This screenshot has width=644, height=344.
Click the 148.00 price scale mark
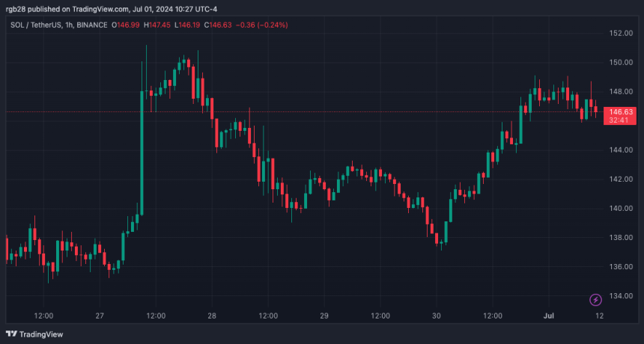pos(619,91)
